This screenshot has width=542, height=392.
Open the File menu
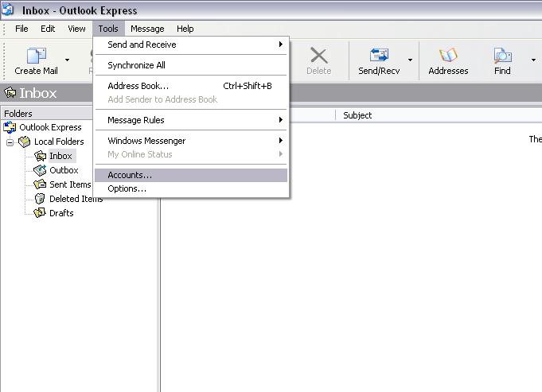(x=21, y=29)
